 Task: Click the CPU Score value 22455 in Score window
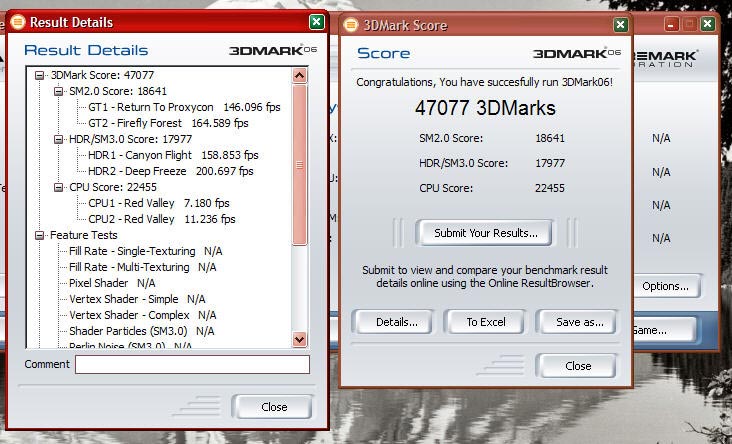tap(549, 188)
